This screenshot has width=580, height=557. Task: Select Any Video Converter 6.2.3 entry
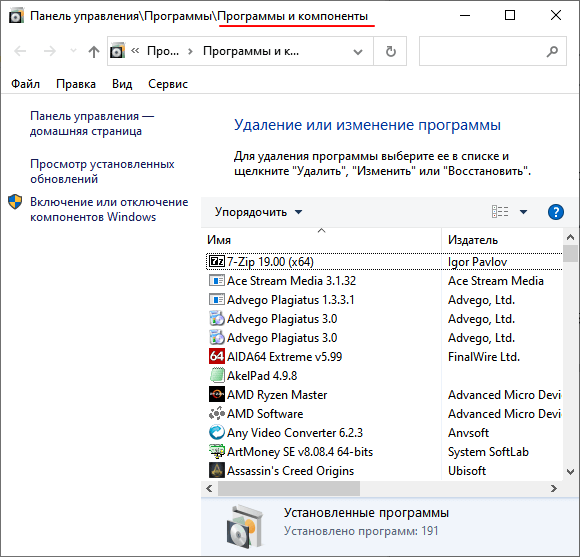pos(295,432)
